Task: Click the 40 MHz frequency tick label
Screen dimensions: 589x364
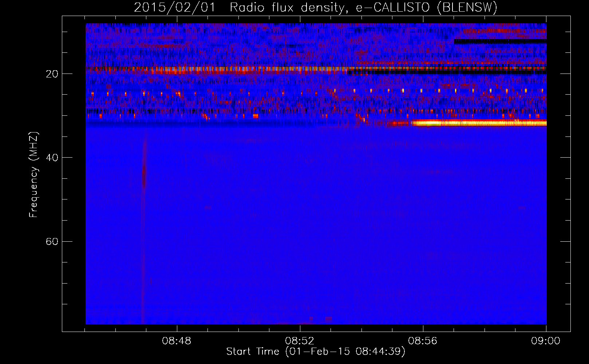Action: (x=52, y=158)
